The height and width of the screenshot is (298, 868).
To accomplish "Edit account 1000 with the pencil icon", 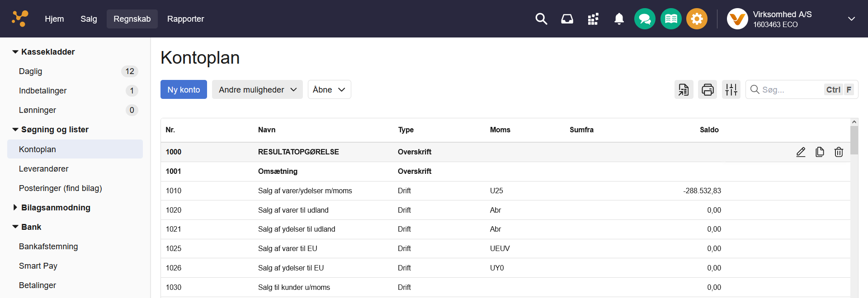I will pyautogui.click(x=801, y=152).
